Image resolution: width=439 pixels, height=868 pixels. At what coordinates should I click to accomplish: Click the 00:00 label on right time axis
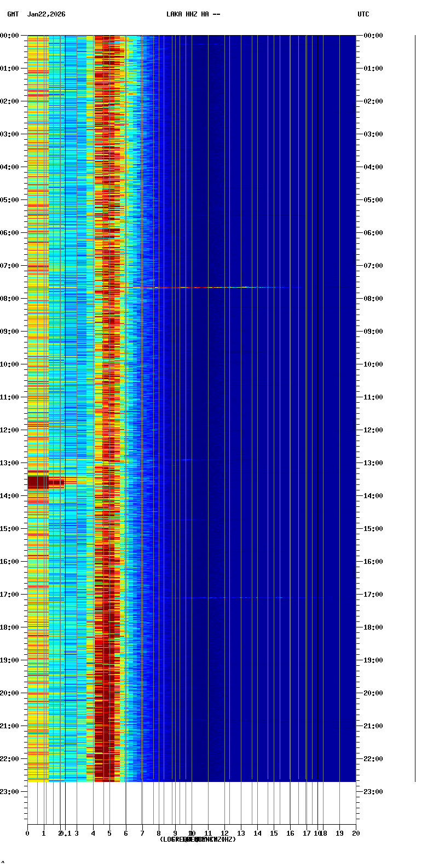[373, 36]
